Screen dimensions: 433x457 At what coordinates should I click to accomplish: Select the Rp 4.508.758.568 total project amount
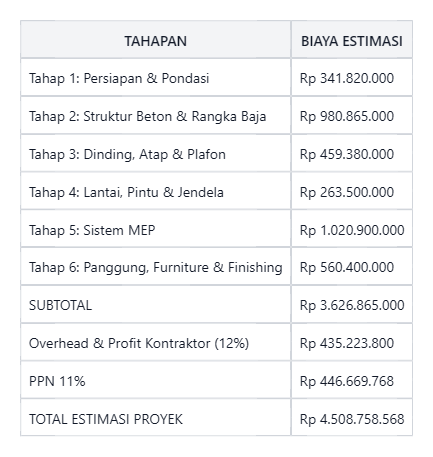(x=352, y=418)
